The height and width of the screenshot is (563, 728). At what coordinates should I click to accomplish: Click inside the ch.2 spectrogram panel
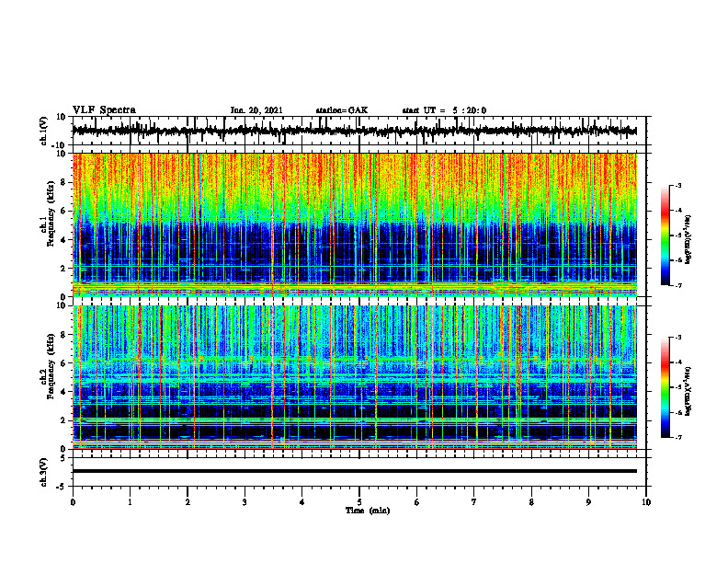pyautogui.click(x=354, y=377)
